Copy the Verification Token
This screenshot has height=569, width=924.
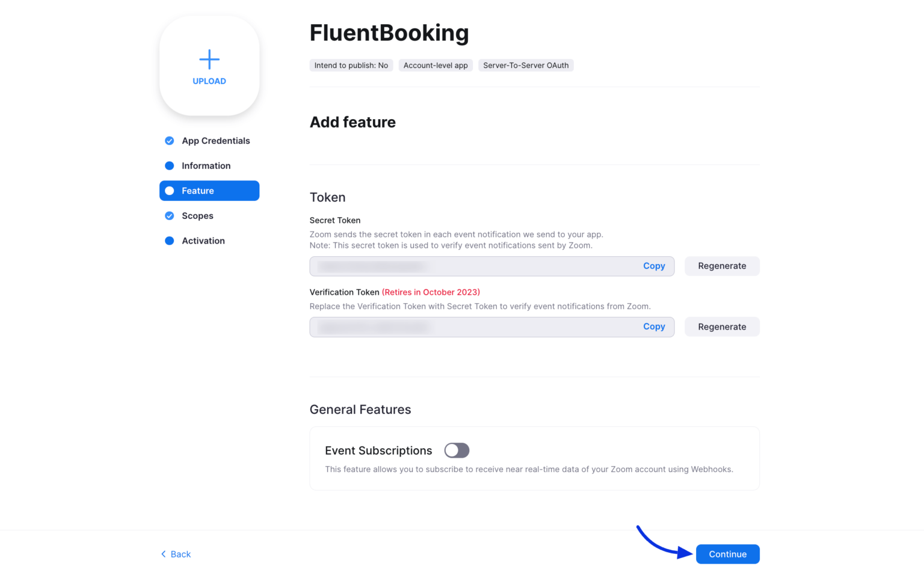(654, 327)
